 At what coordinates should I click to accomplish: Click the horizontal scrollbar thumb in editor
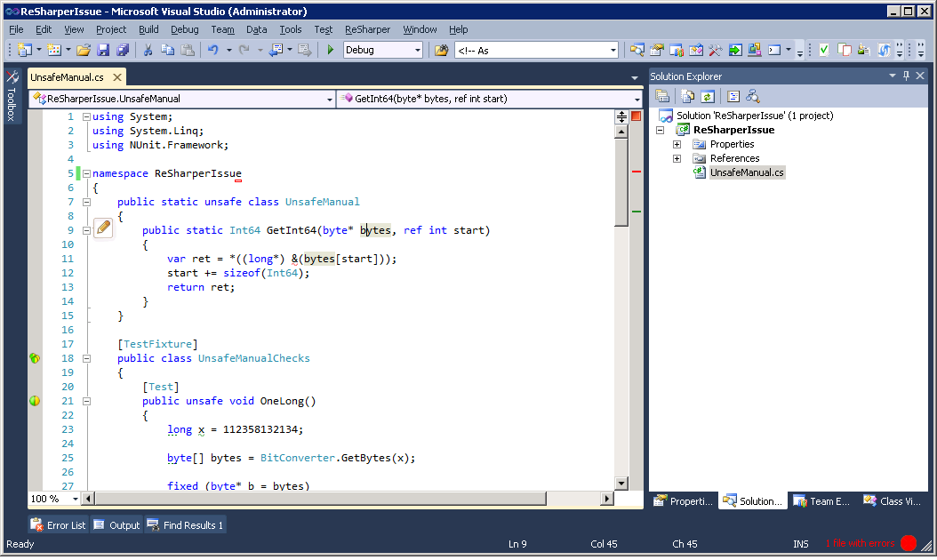click(x=321, y=499)
